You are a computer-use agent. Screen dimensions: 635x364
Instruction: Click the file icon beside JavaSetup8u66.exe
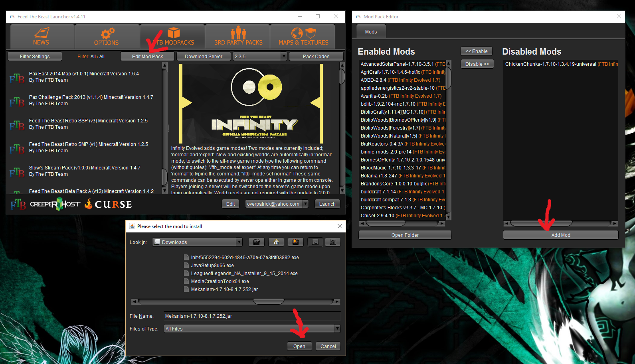(x=186, y=266)
